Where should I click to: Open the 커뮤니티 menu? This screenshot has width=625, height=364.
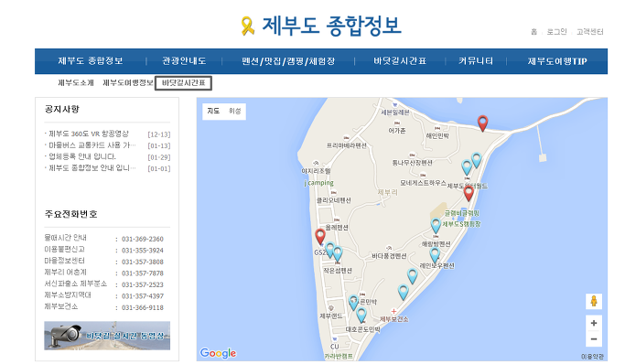coord(476,61)
